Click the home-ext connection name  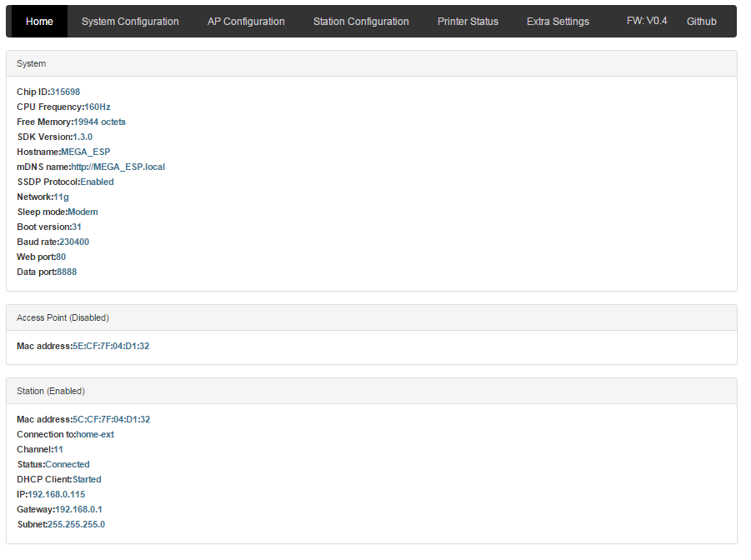(x=95, y=434)
